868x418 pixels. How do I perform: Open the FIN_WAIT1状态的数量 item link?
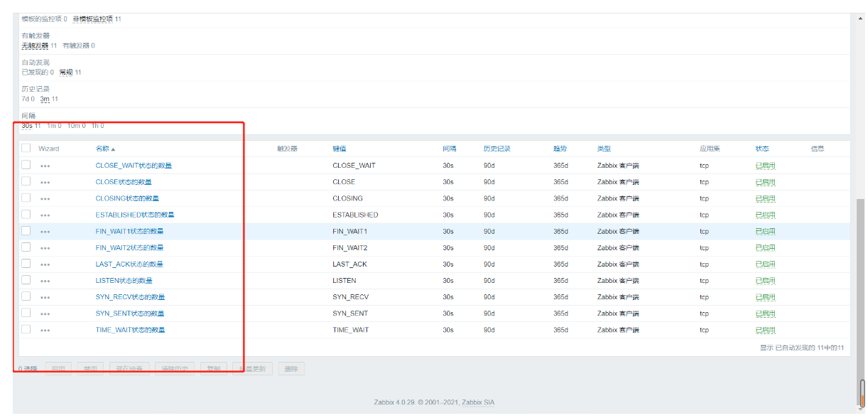tap(129, 231)
